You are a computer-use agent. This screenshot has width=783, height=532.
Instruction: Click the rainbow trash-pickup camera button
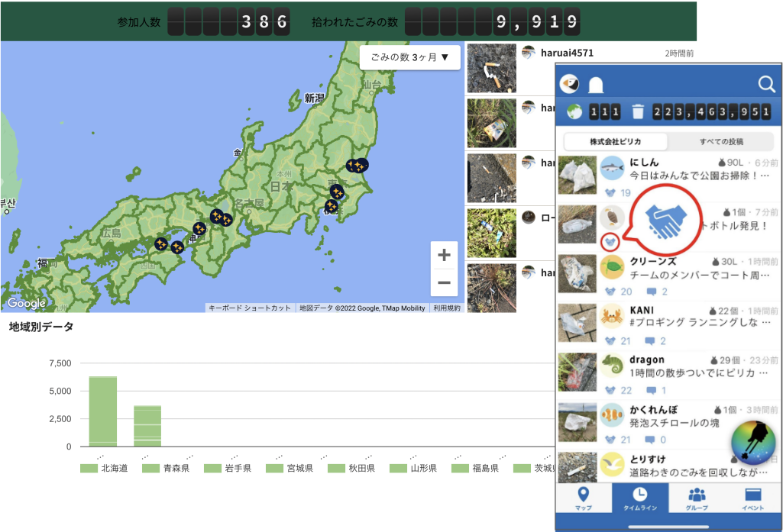[753, 443]
